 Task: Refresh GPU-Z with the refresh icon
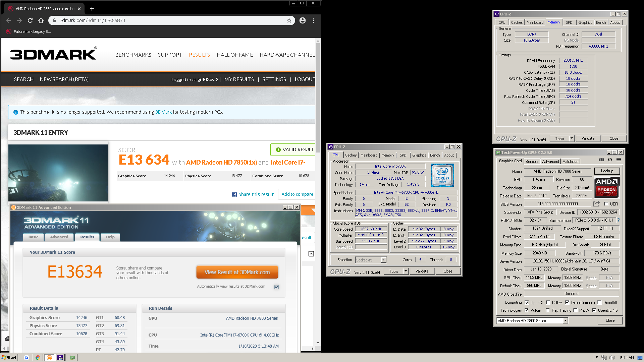pyautogui.click(x=610, y=160)
